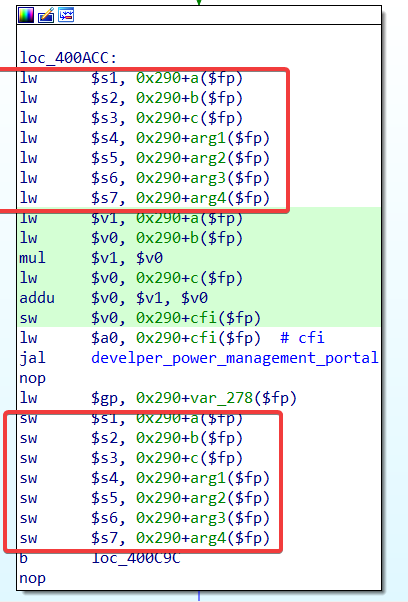The image size is (408, 602).
Task: Select line sw $s2, 0x290+b($fp)
Action: [131, 438]
